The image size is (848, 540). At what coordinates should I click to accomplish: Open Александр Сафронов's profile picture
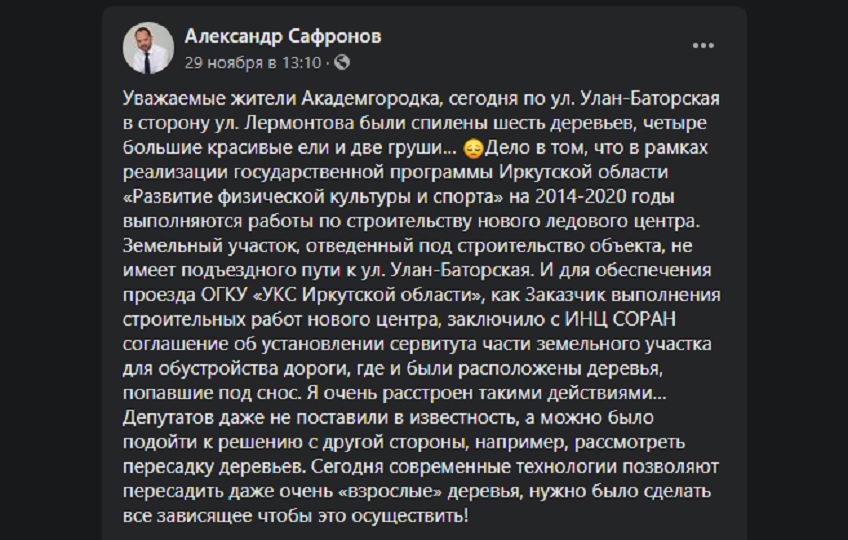(148, 48)
